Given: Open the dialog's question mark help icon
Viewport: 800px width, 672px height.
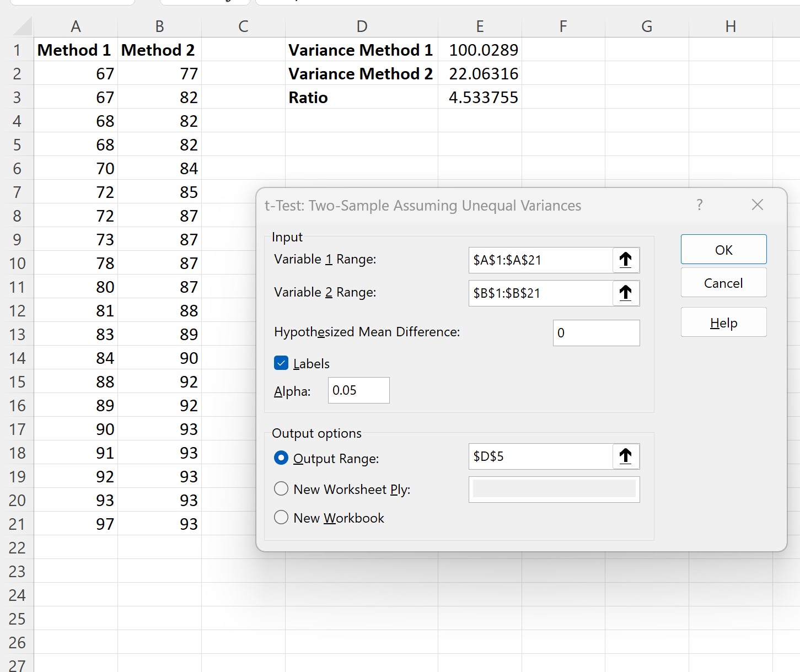Looking at the screenshot, I should click(x=699, y=205).
